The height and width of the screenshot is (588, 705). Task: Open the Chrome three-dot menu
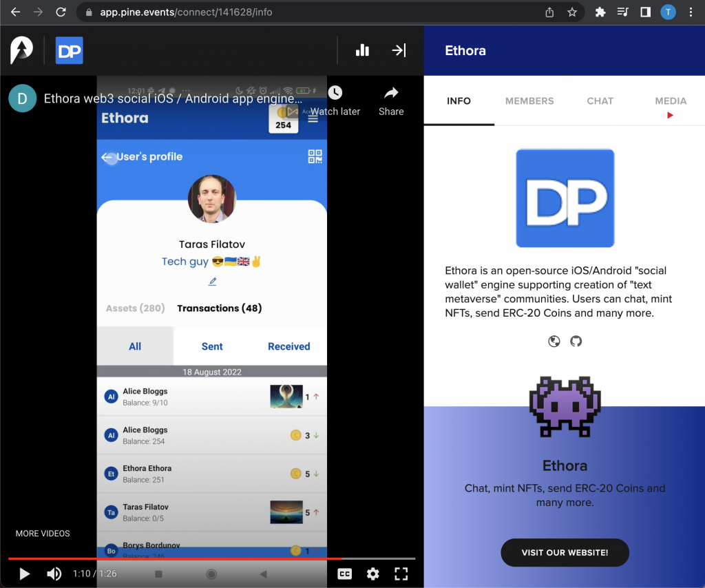(691, 12)
